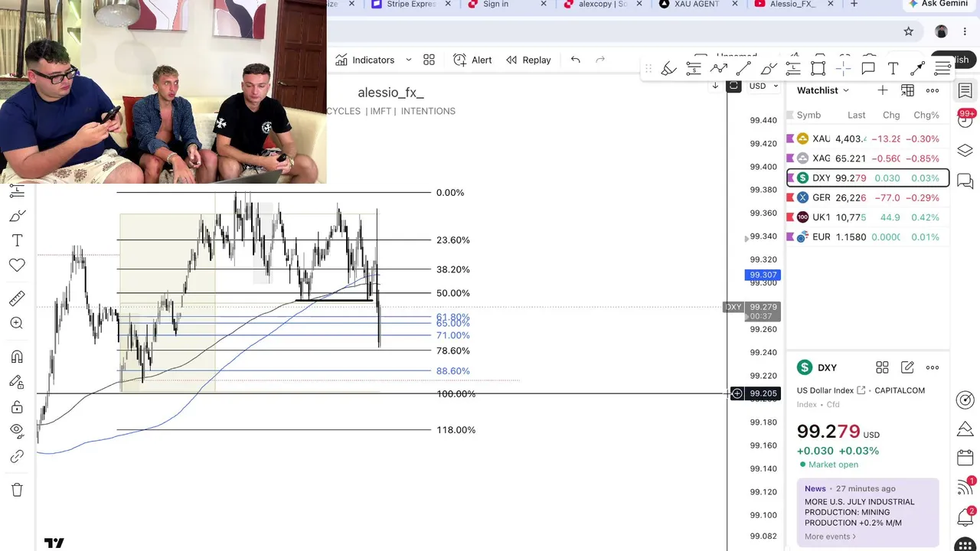The image size is (980, 551).
Task: Switch to the XAU AGENT browser tab
Action: (696, 5)
